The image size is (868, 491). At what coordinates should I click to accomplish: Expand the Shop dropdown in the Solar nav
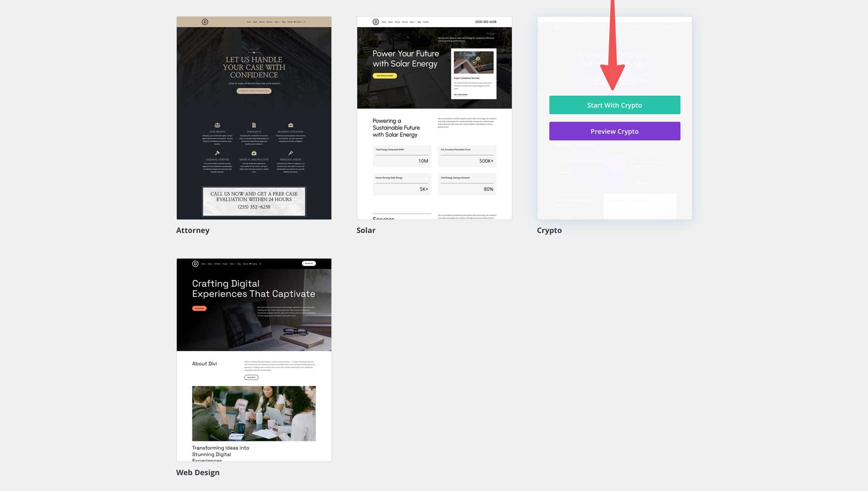412,22
